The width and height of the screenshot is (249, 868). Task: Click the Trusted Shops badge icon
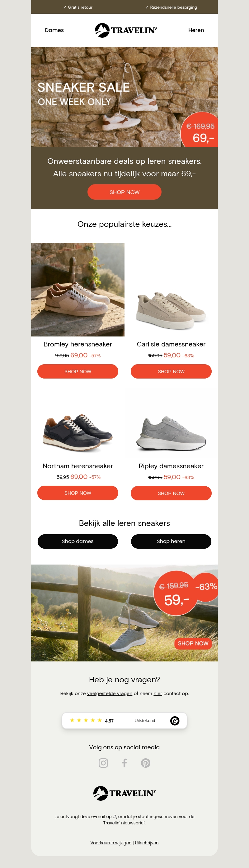click(x=175, y=721)
